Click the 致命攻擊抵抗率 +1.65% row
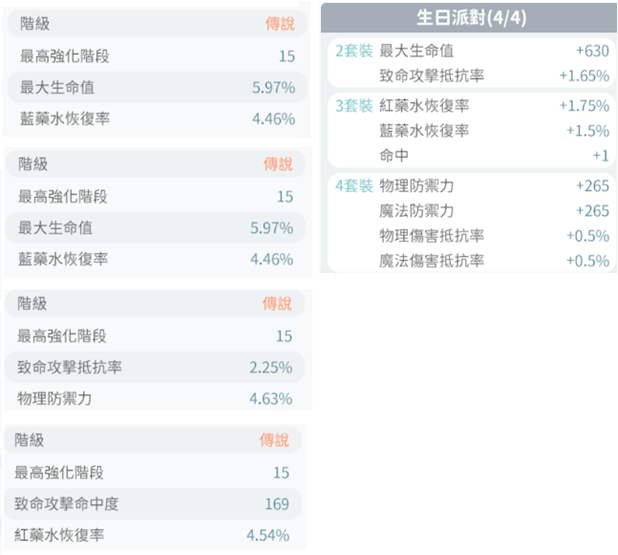The height and width of the screenshot is (555, 618). click(494, 76)
